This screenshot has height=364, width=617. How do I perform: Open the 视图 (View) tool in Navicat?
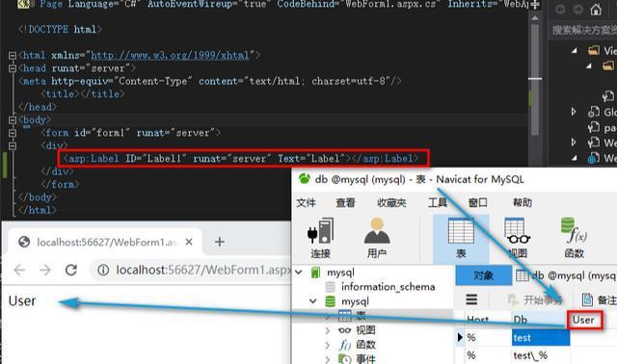517,238
